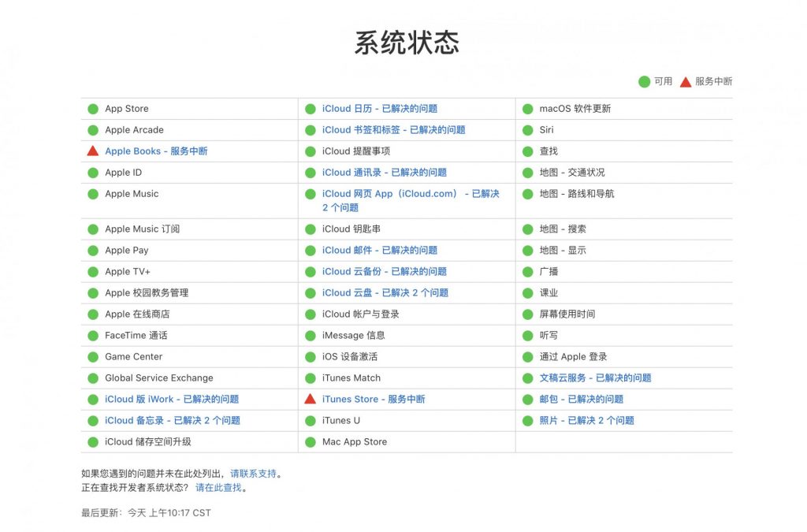This screenshot has width=807, height=532.
Task: View 文稿云服务 resolved issue details
Action: click(x=595, y=378)
